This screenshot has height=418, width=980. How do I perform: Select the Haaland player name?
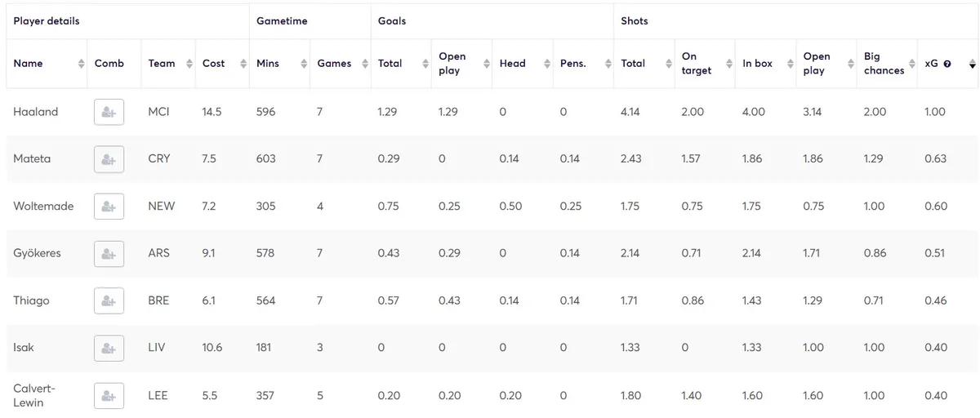(36, 112)
